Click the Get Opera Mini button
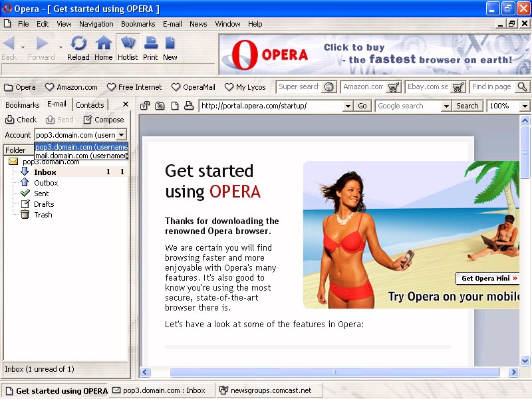The width and height of the screenshot is (532, 399). pyautogui.click(x=489, y=278)
